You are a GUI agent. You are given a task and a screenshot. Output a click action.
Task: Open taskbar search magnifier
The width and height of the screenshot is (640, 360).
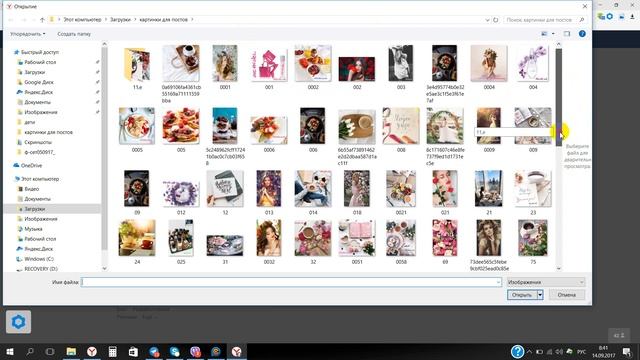click(x=30, y=351)
